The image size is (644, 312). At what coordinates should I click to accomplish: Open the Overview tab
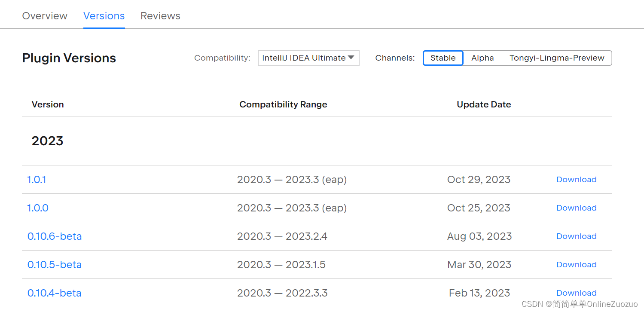[45, 16]
